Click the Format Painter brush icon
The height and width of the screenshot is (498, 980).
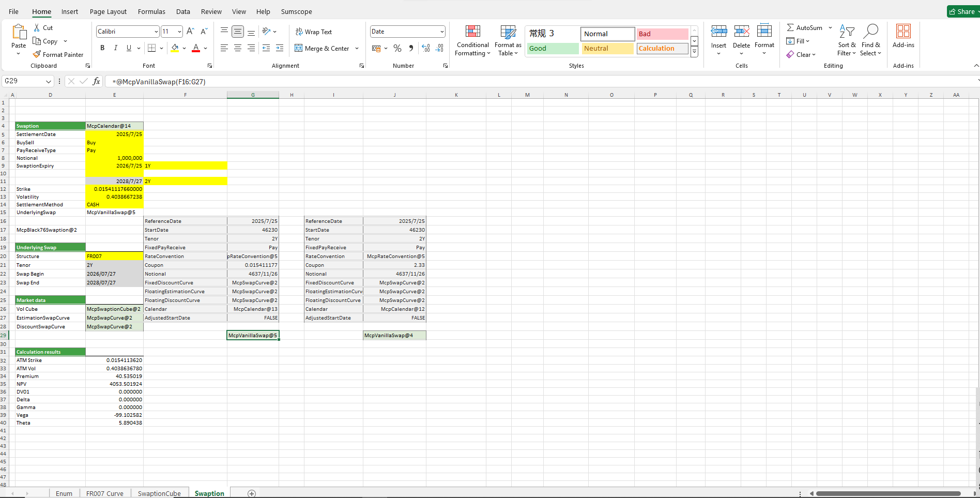click(x=37, y=54)
